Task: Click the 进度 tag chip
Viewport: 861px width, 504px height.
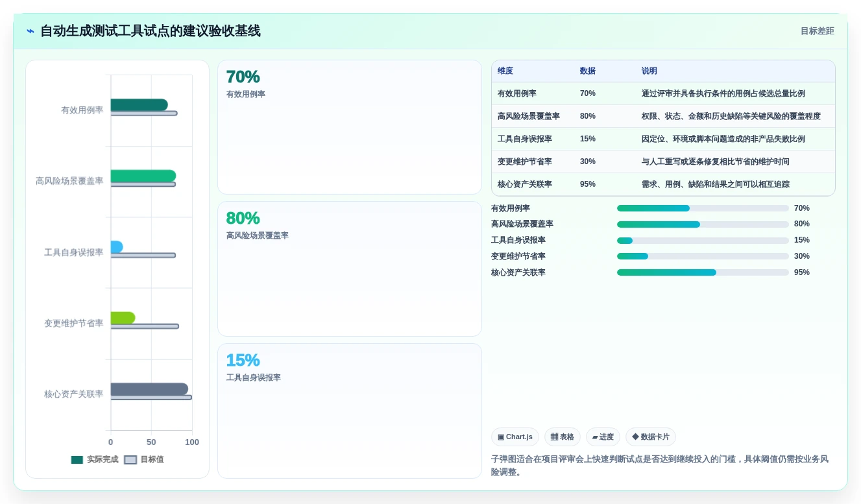Action: (x=603, y=437)
